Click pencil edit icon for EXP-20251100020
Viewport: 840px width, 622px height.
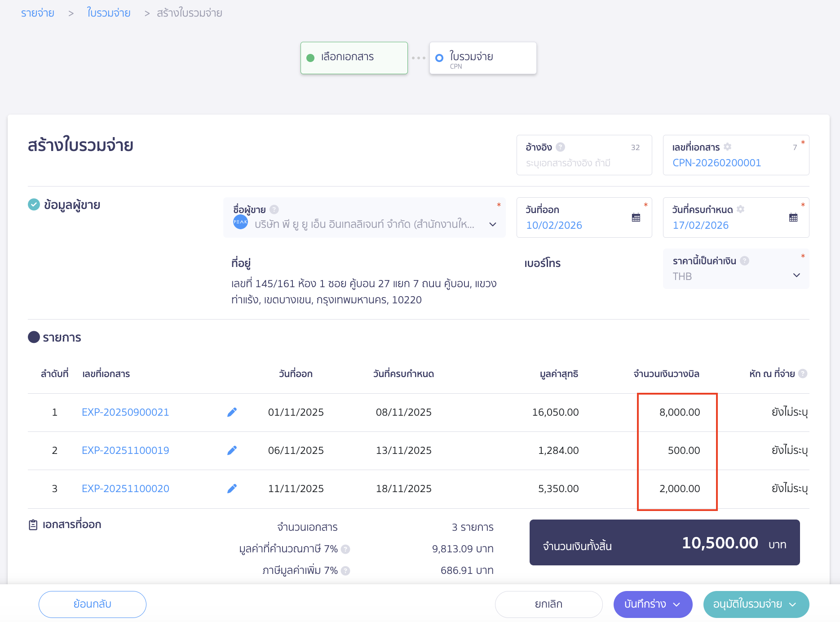tap(232, 489)
